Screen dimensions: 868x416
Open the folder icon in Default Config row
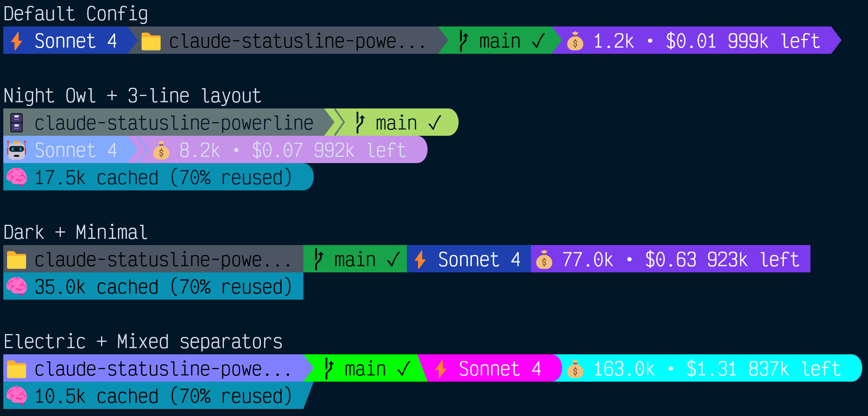click(151, 41)
